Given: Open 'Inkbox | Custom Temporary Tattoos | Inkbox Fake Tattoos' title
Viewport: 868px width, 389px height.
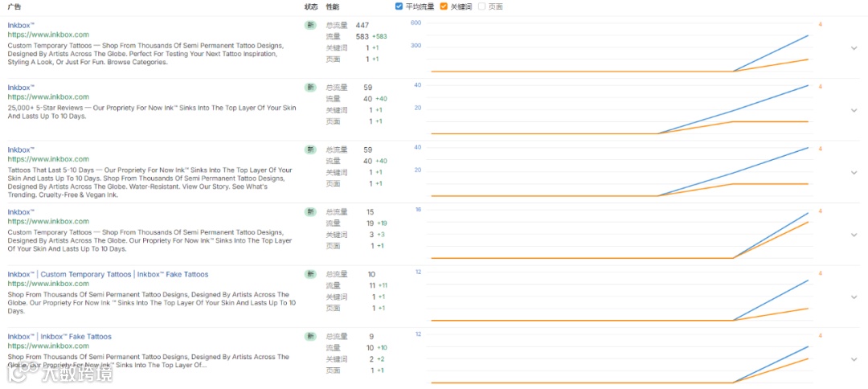Looking at the screenshot, I should click(108, 274).
